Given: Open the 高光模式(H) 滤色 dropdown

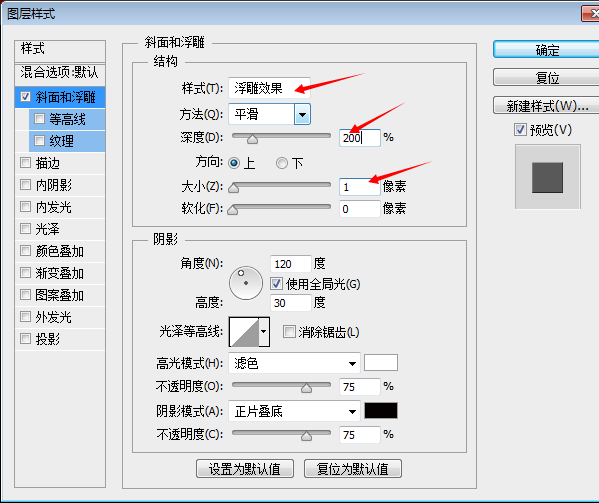Looking at the screenshot, I should (294, 363).
